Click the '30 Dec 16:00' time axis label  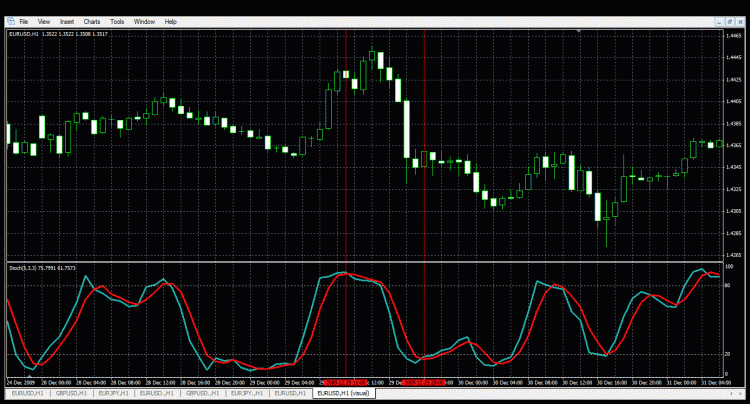click(612, 382)
